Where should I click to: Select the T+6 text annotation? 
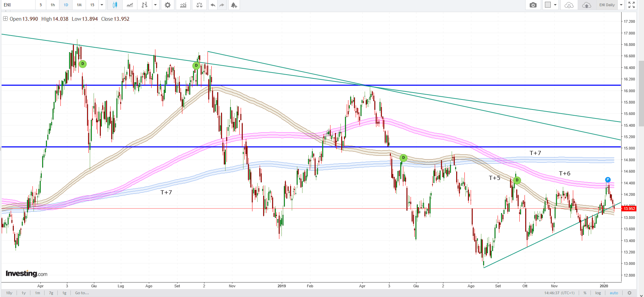click(565, 173)
